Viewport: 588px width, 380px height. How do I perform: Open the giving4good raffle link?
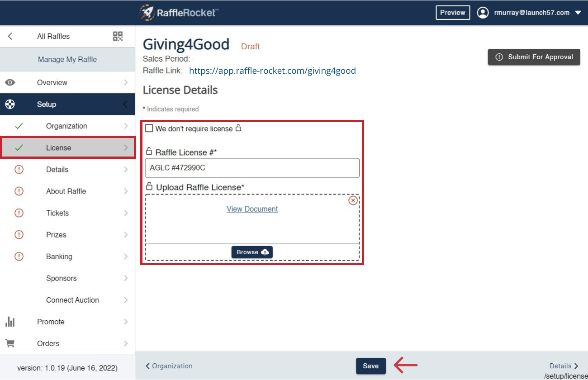coord(272,71)
